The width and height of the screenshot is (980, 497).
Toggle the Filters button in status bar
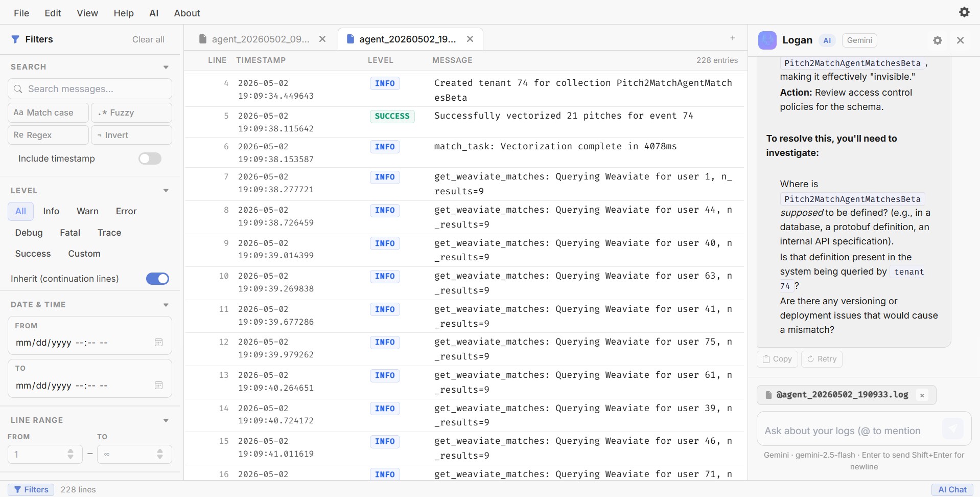pos(31,489)
